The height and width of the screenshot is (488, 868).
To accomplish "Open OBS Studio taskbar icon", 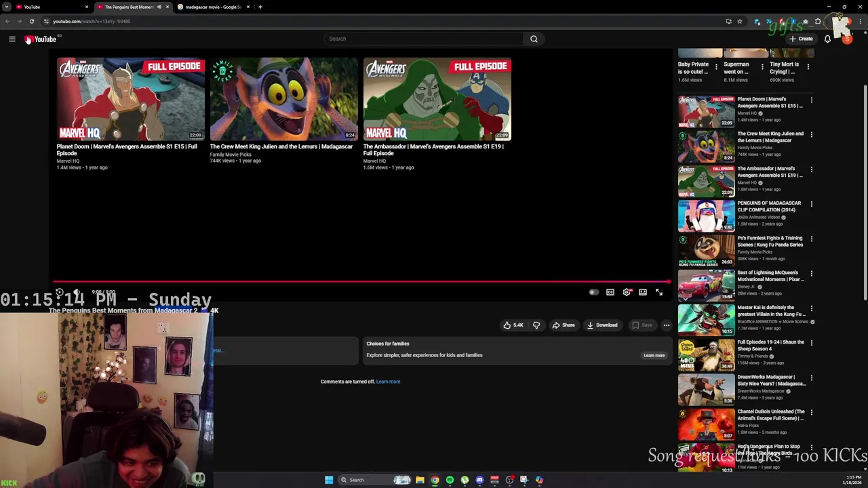I will click(509, 480).
